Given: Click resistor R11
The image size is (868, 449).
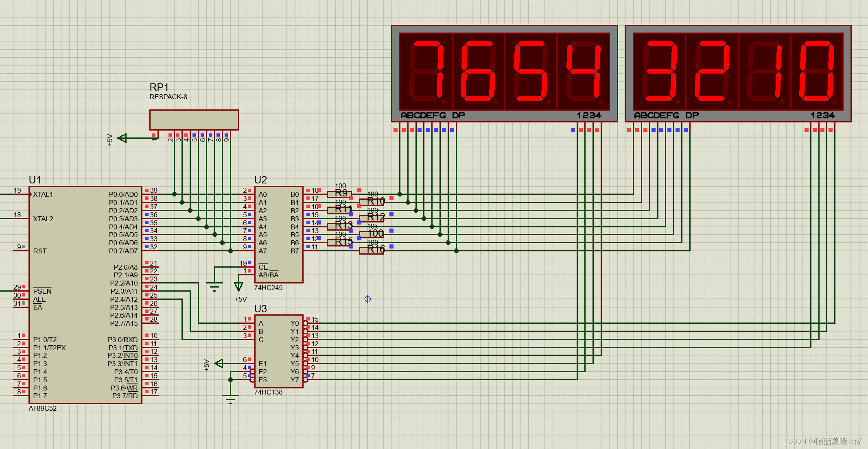Looking at the screenshot, I should pyautogui.click(x=339, y=210).
